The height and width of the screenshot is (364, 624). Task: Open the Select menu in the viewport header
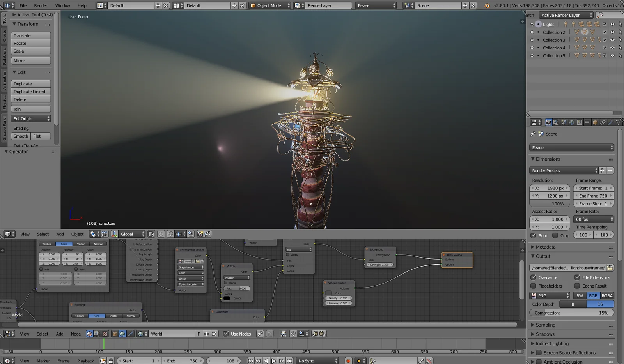tap(43, 234)
